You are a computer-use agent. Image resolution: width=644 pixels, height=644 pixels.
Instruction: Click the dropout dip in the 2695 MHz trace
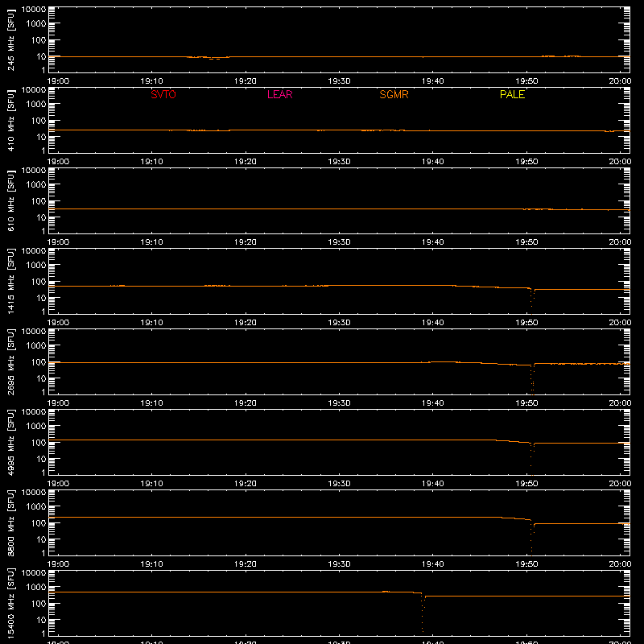(x=532, y=380)
